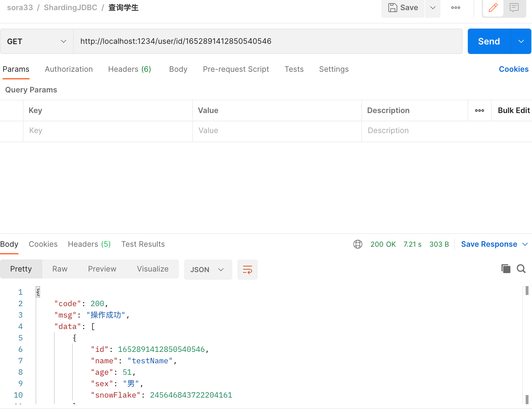Image resolution: width=532 pixels, height=409 pixels.
Task: Open the query params column options ellipsis
Action: pyautogui.click(x=479, y=111)
